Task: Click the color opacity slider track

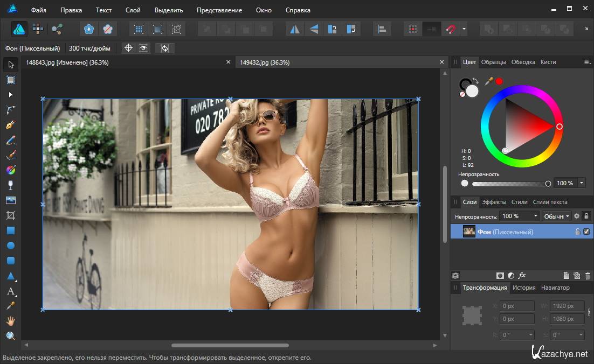Action: click(509, 184)
